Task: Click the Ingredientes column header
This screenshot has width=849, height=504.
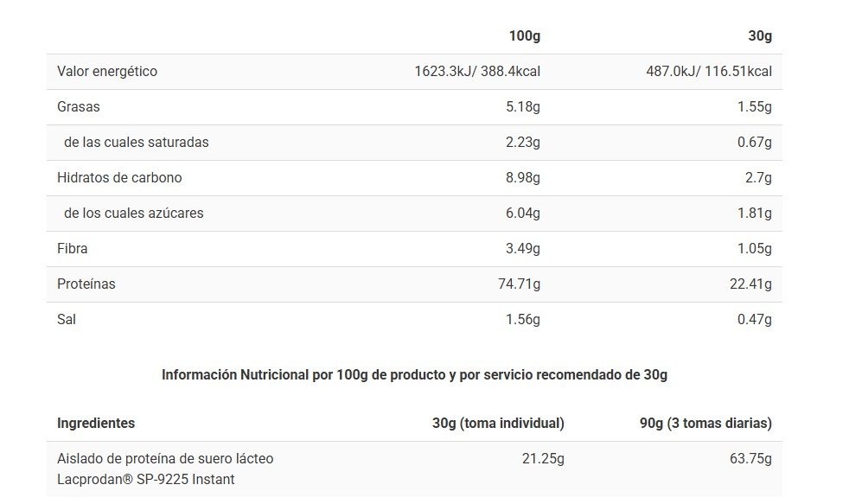Action: click(96, 424)
